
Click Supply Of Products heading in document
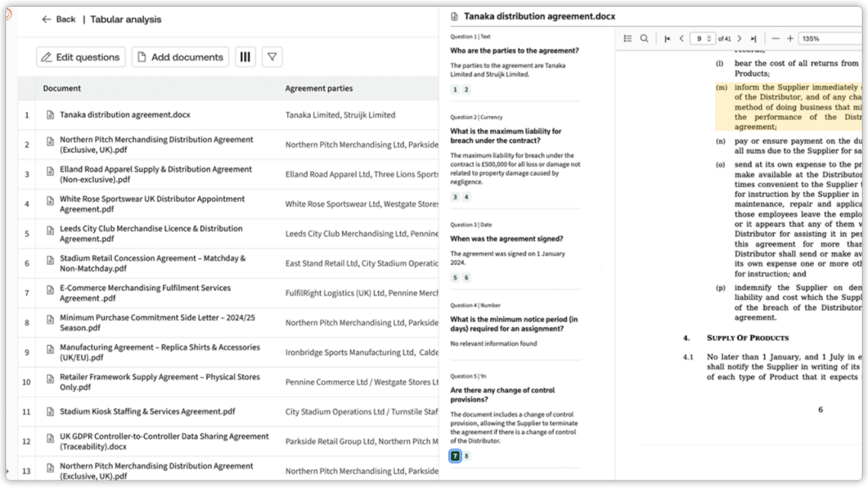click(x=747, y=338)
